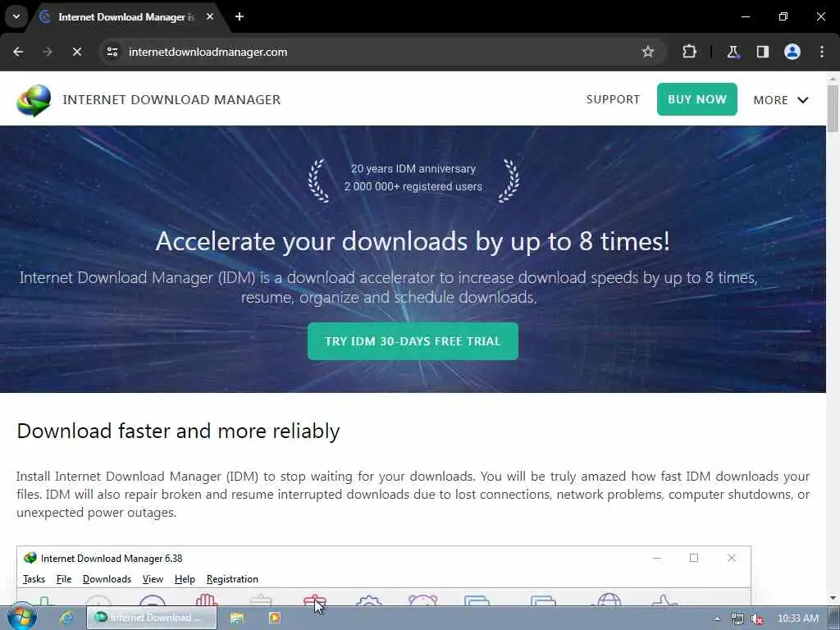The width and height of the screenshot is (840, 630).
Task: Click the IDM globe logo
Action: click(x=34, y=100)
